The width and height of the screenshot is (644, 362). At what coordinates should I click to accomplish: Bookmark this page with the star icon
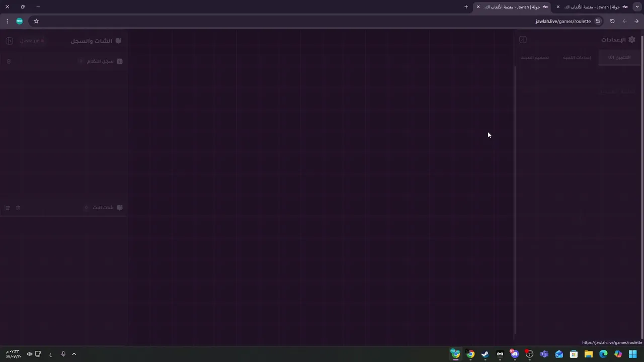(x=36, y=21)
